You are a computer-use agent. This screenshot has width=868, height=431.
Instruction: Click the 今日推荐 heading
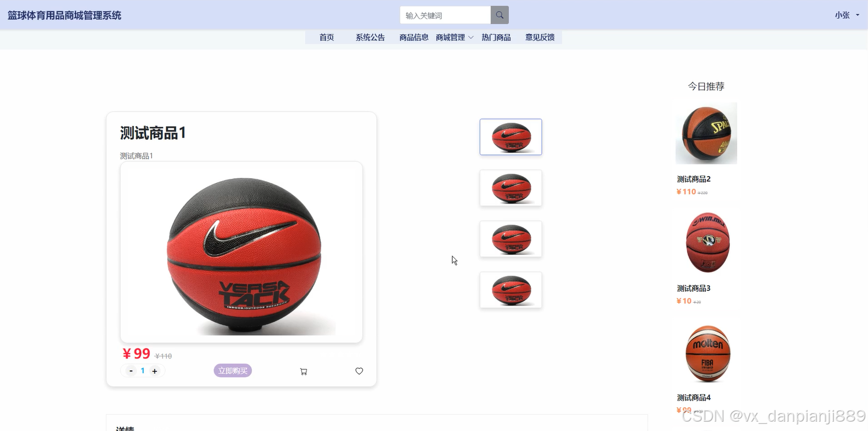(706, 86)
